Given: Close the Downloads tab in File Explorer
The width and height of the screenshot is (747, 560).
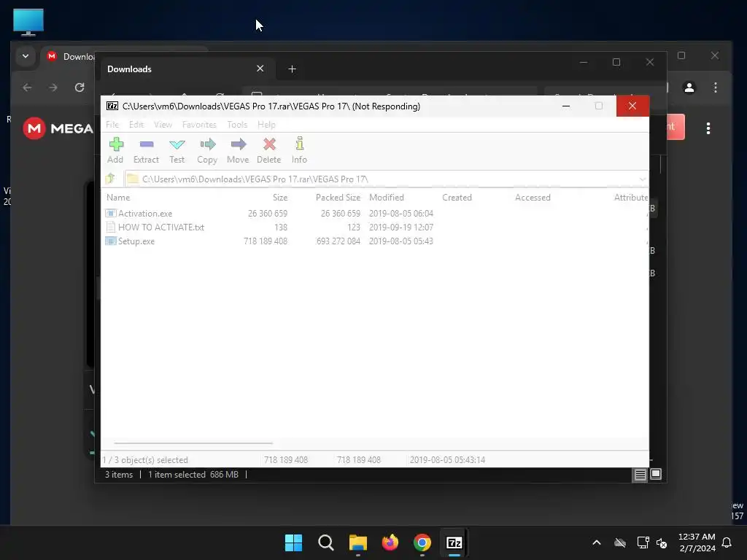Looking at the screenshot, I should tap(260, 69).
